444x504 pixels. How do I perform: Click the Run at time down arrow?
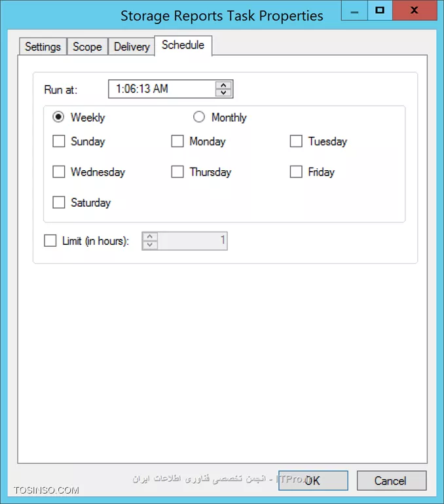pyautogui.click(x=224, y=92)
